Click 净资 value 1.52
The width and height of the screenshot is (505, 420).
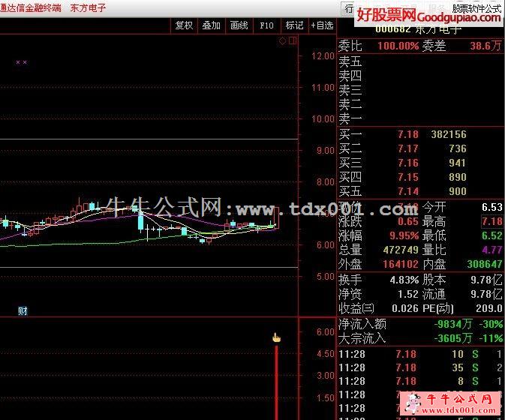click(x=408, y=294)
